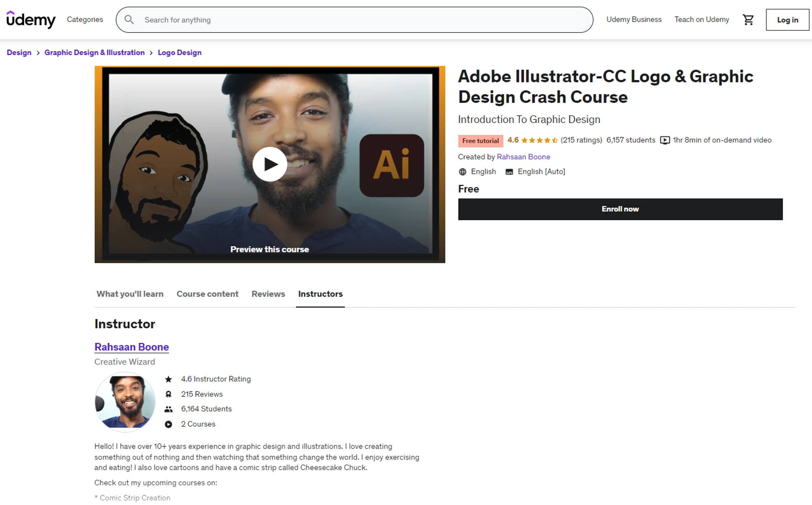Image resolution: width=812 pixels, height=505 pixels.
Task: Click the Search for anything field
Action: (353, 20)
